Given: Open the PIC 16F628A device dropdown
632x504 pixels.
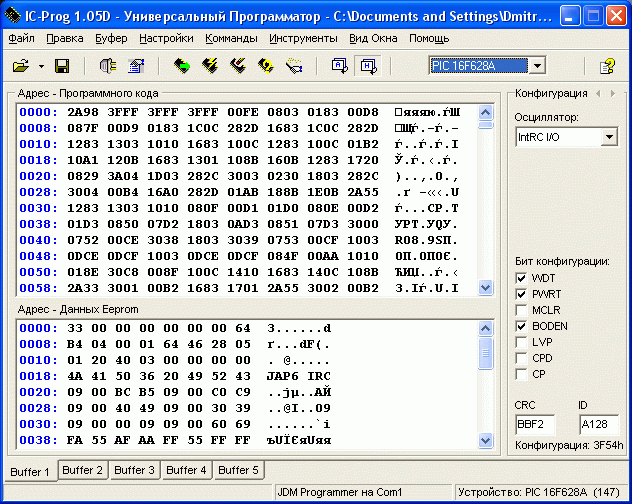Looking at the screenshot, I should (538, 66).
